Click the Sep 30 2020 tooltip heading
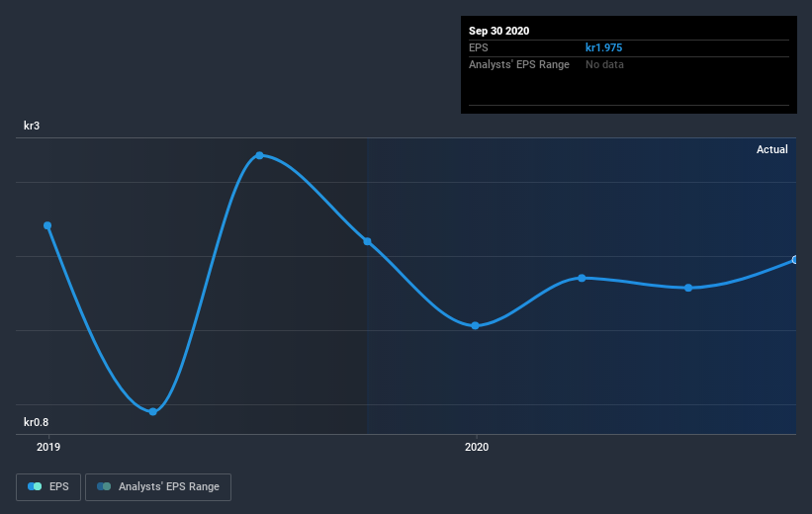 [499, 31]
